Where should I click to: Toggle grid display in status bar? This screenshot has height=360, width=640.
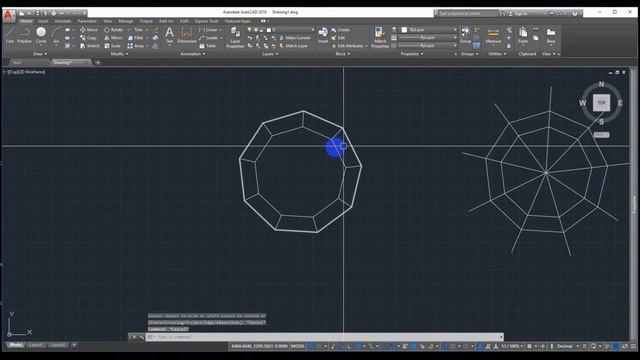(x=311, y=346)
